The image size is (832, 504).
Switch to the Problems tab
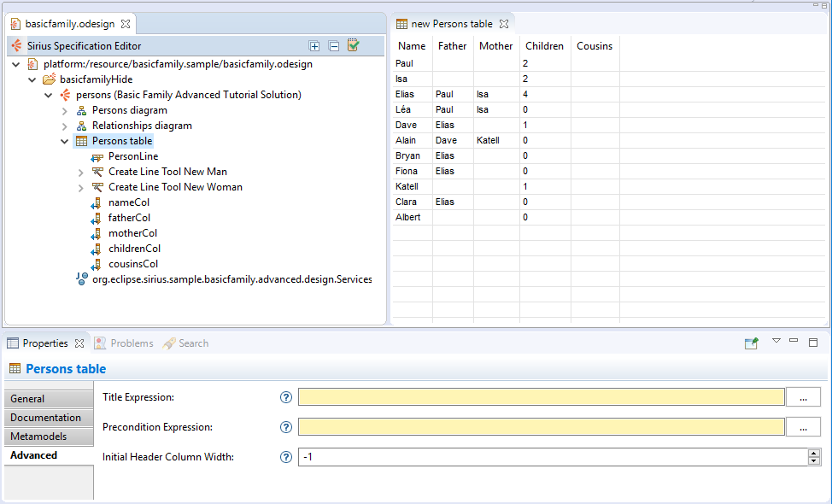(132, 343)
